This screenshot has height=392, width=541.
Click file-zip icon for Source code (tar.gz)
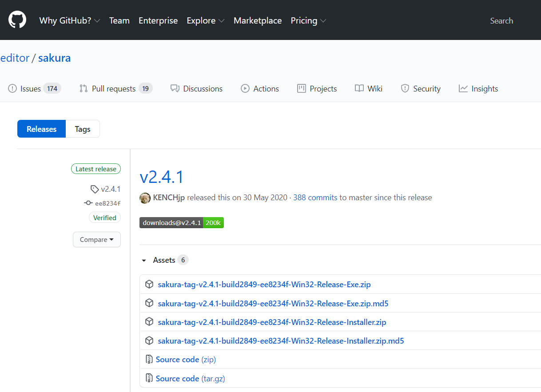point(149,378)
